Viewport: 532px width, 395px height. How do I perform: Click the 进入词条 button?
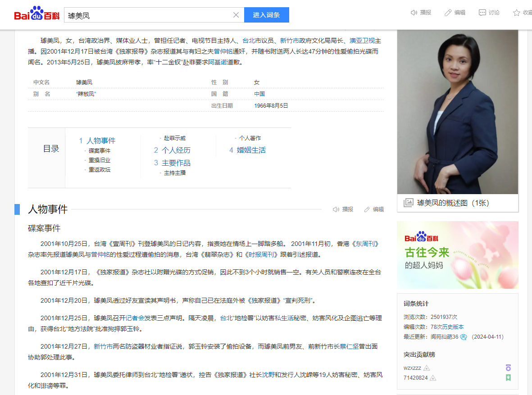266,15
